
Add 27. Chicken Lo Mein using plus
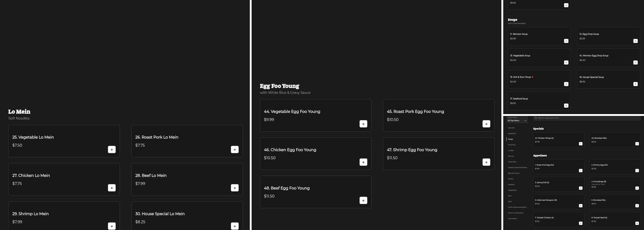tap(112, 188)
